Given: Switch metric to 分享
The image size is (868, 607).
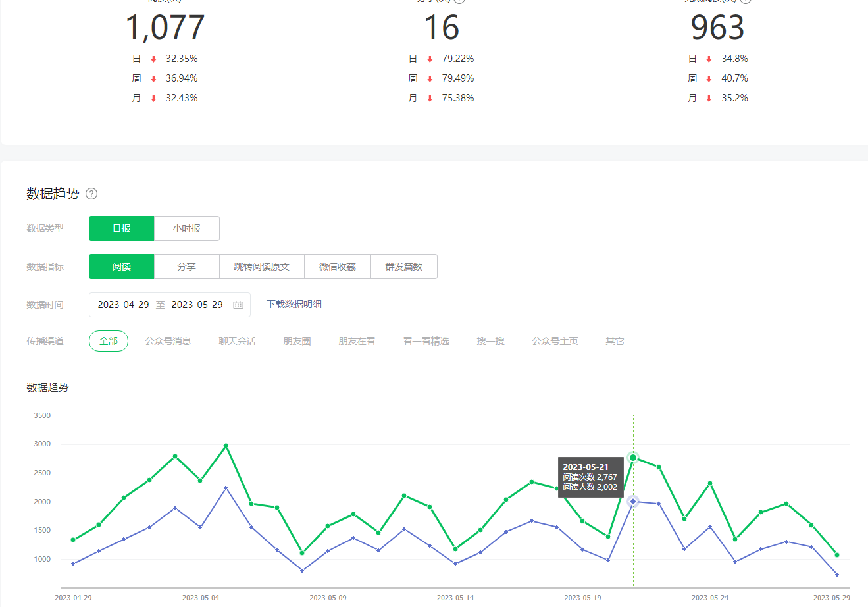Looking at the screenshot, I should click(187, 267).
